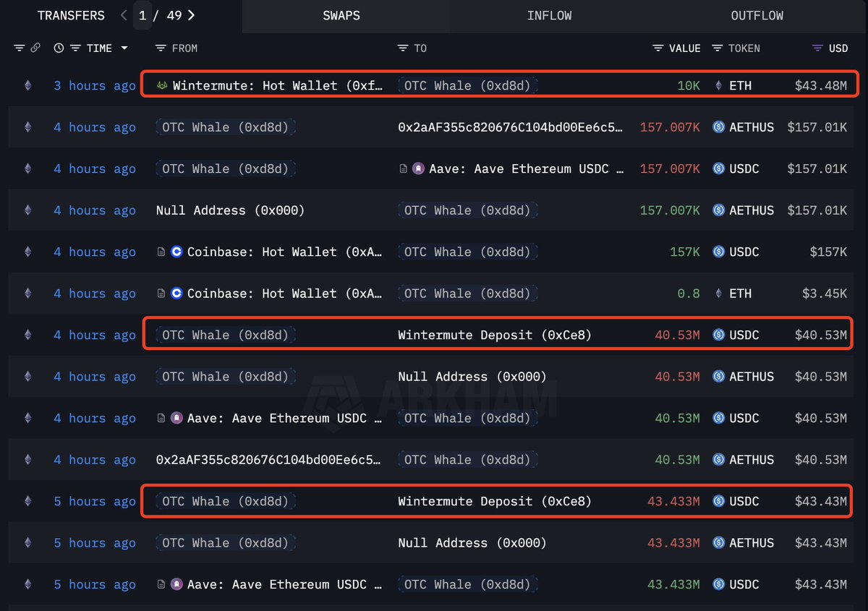Switch to the SWAPS tab
The height and width of the screenshot is (611, 868).
(342, 15)
